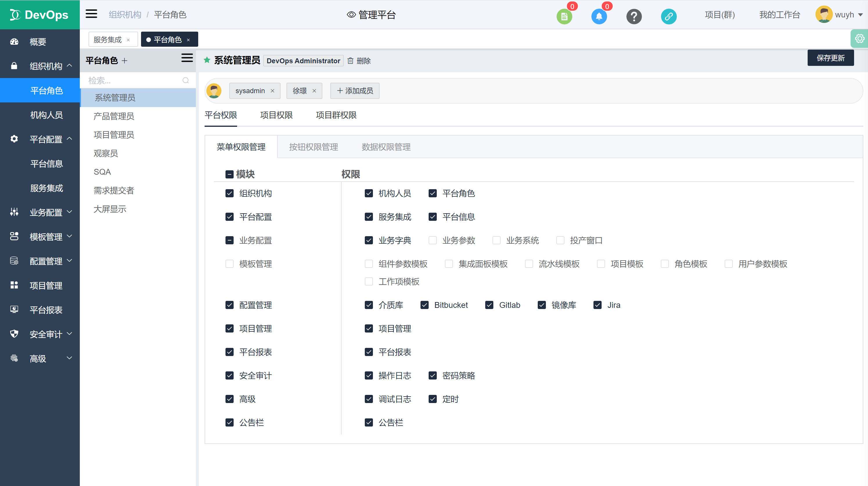
Task: Click the 概要 dashboard icon
Action: (x=14, y=42)
